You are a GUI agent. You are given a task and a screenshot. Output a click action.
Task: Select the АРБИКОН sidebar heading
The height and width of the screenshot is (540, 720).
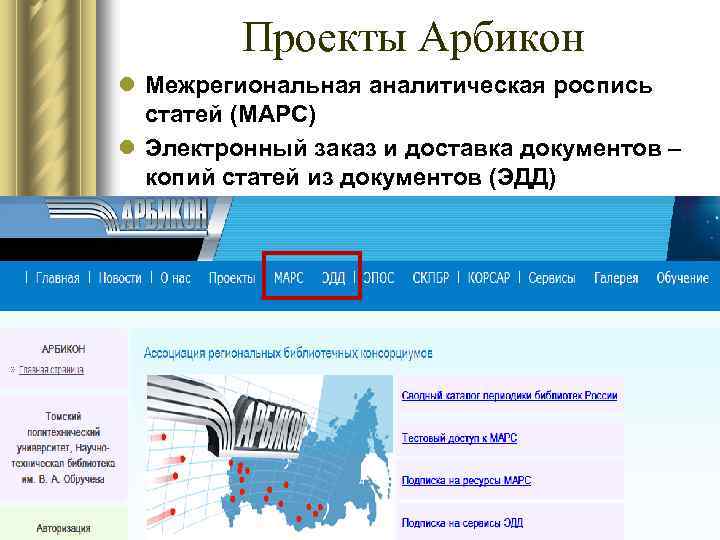tap(63, 349)
